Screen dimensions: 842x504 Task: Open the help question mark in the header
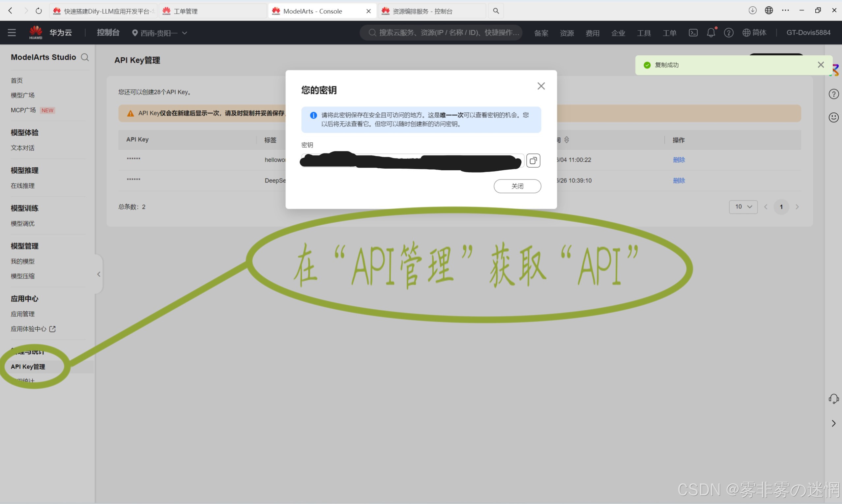(x=729, y=33)
